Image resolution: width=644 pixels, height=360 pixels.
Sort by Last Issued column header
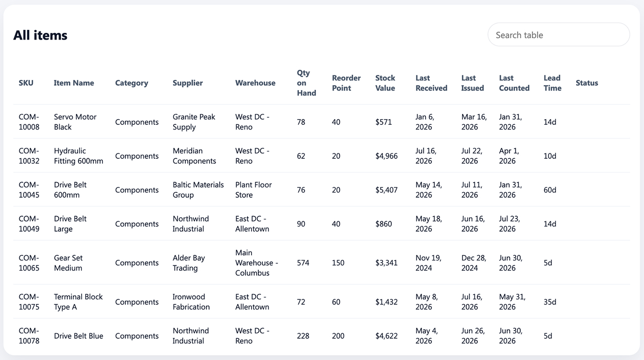click(x=472, y=83)
